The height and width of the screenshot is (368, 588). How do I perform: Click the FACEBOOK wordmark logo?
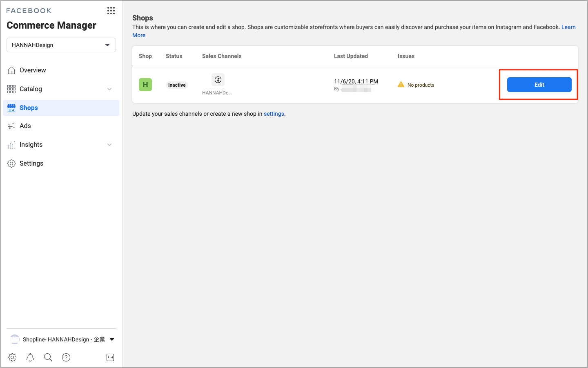[29, 11]
